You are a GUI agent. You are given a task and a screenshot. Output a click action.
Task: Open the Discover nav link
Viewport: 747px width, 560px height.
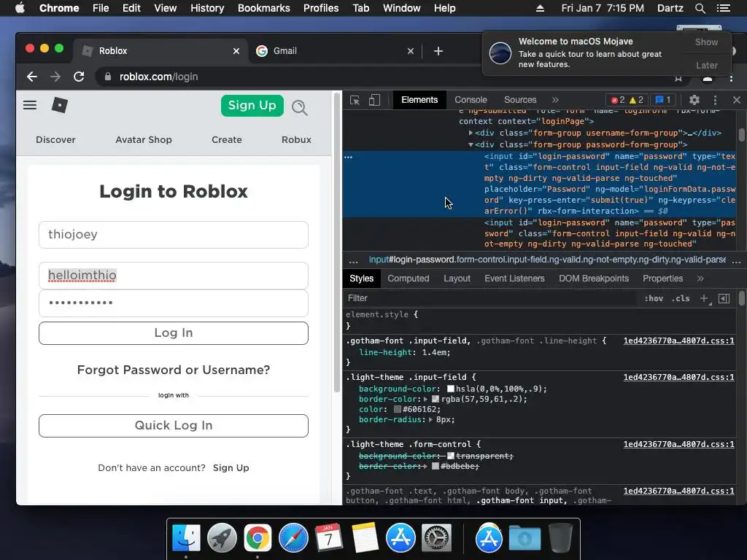(x=55, y=140)
